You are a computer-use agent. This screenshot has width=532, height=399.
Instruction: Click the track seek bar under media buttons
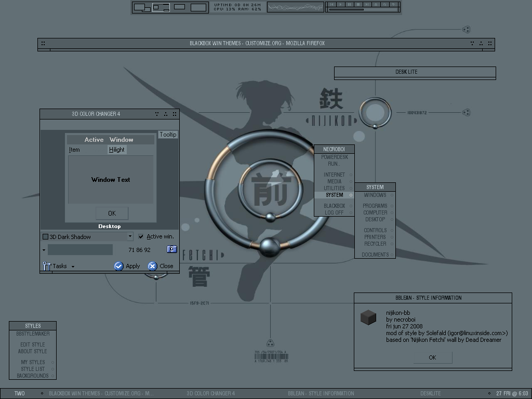pyautogui.click(x=363, y=9)
